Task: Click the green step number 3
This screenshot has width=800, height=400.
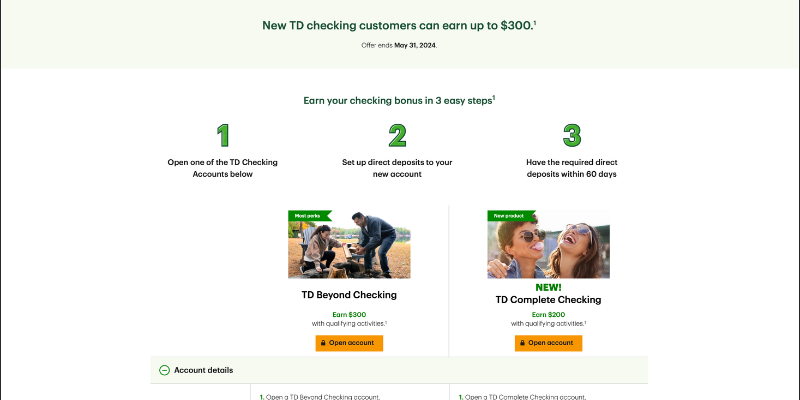Action: click(x=572, y=136)
